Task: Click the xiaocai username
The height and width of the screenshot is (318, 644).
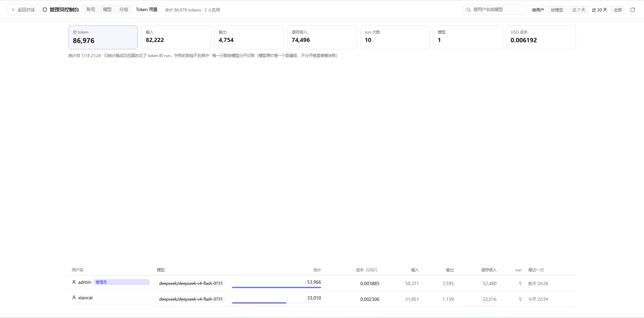Action: [85, 298]
